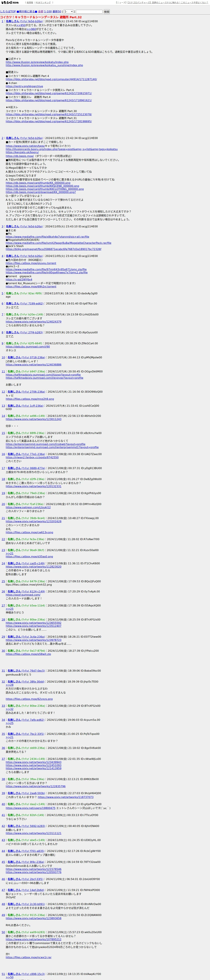
Task: Open the o58wjt.zip catbox link
Action: point(28,654)
